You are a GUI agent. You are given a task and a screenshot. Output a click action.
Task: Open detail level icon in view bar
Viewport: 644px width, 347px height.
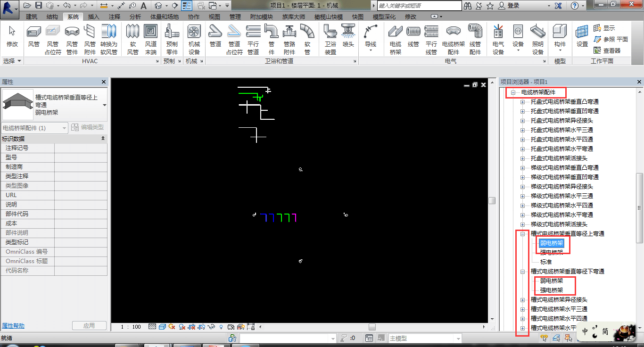pos(152,327)
